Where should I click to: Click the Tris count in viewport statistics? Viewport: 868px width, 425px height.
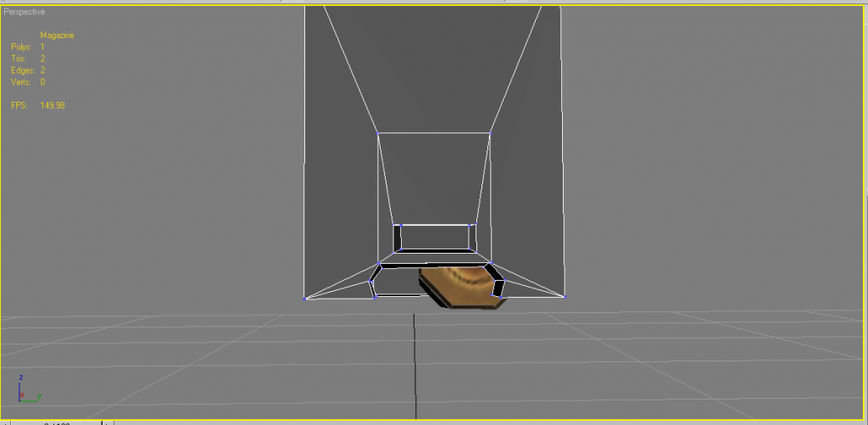pyautogui.click(x=42, y=59)
